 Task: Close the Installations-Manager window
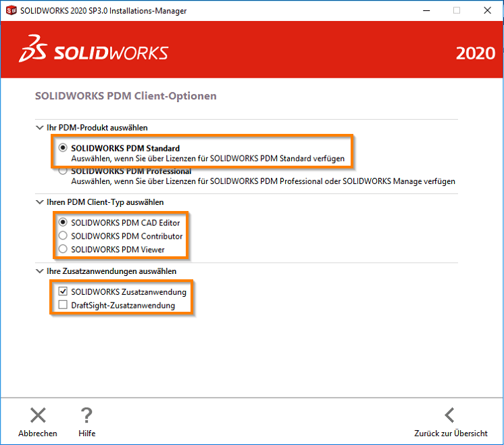pos(487,11)
